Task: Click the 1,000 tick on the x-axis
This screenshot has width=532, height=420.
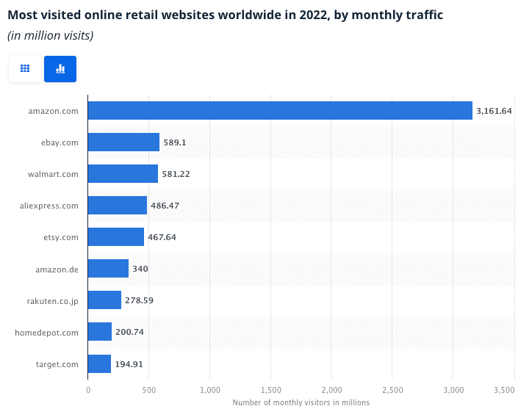Action: pos(210,390)
